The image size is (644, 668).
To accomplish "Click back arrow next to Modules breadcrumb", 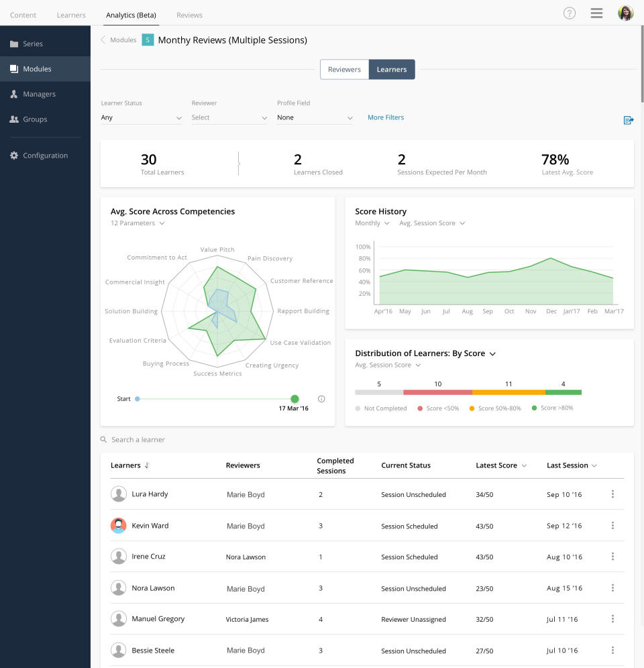I will [x=103, y=40].
